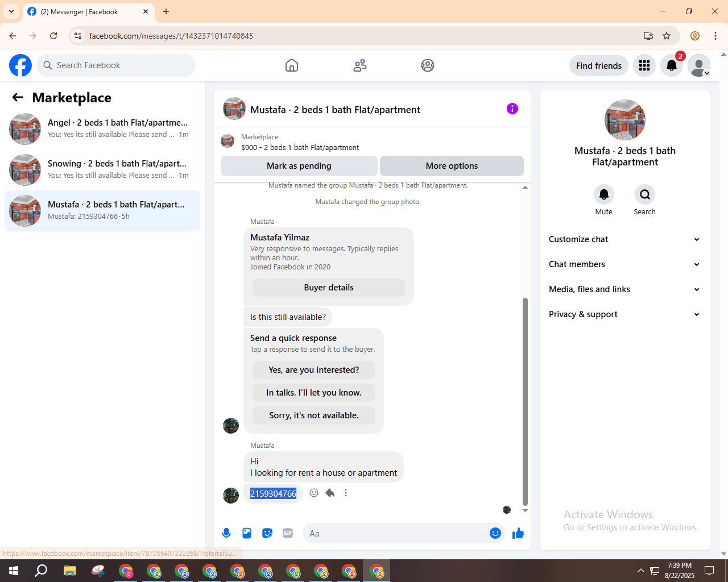Open conversation information purple icon

point(512,109)
